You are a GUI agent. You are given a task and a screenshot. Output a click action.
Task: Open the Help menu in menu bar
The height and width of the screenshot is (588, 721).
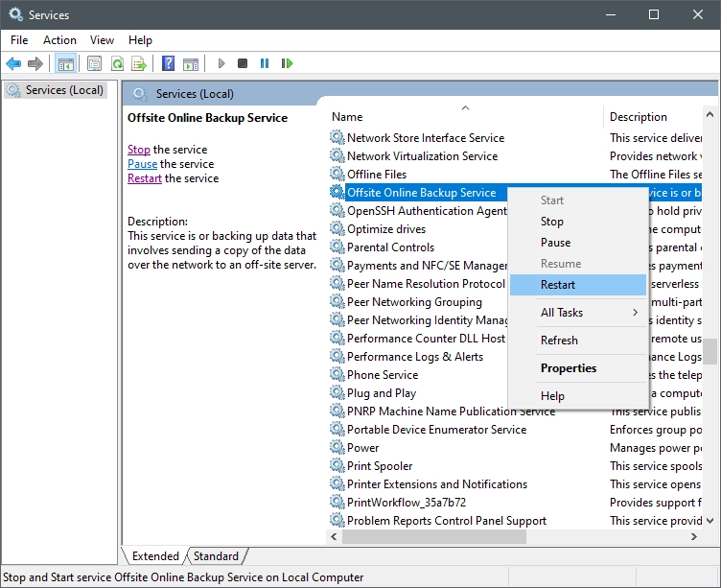pyautogui.click(x=140, y=40)
